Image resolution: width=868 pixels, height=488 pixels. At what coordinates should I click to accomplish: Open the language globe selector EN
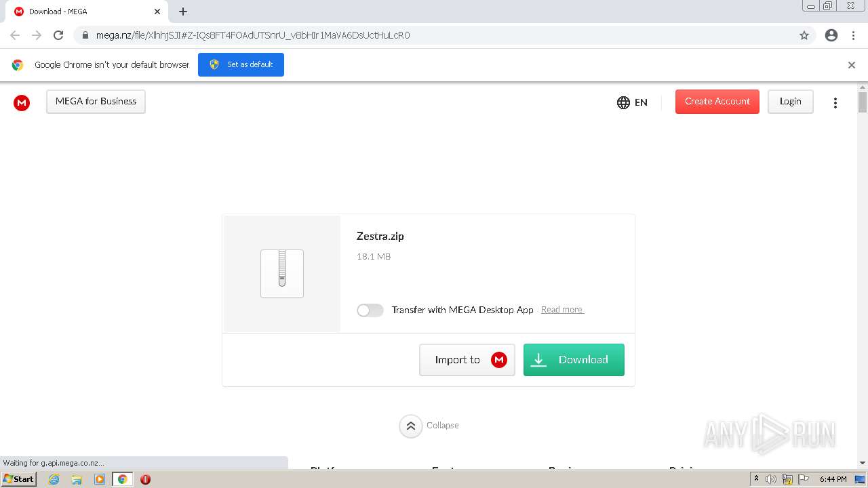[x=632, y=102]
